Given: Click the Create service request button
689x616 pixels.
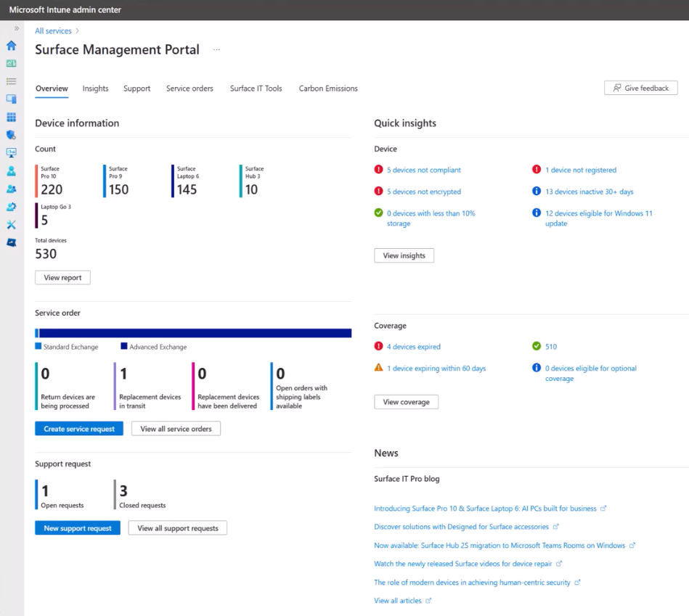Looking at the screenshot, I should [x=78, y=428].
